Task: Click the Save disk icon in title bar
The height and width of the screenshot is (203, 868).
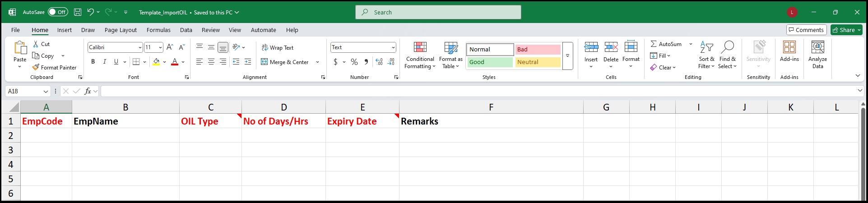Action: coord(78,12)
